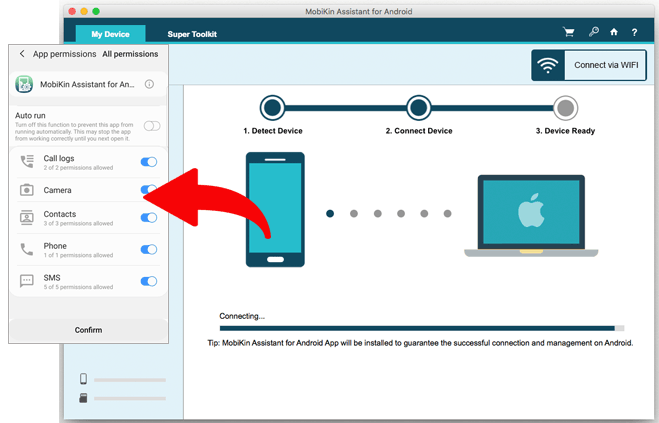This screenshot has height=423, width=659.
Task: Toggle the Phone permission switch
Action: (149, 249)
